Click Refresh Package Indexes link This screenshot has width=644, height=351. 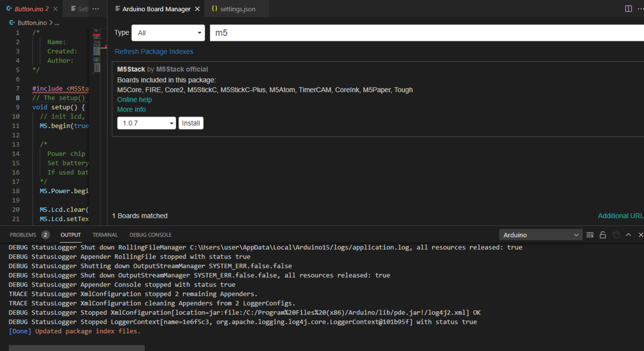pos(154,52)
